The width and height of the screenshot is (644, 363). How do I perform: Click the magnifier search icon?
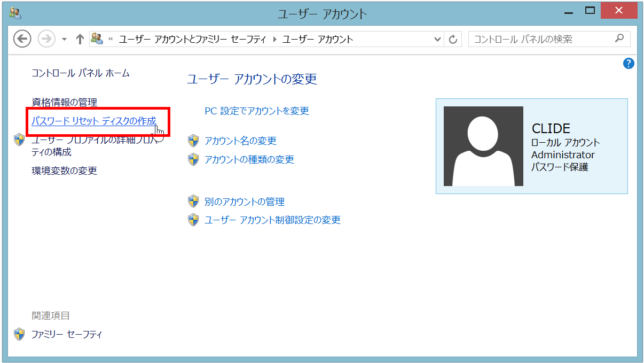619,38
